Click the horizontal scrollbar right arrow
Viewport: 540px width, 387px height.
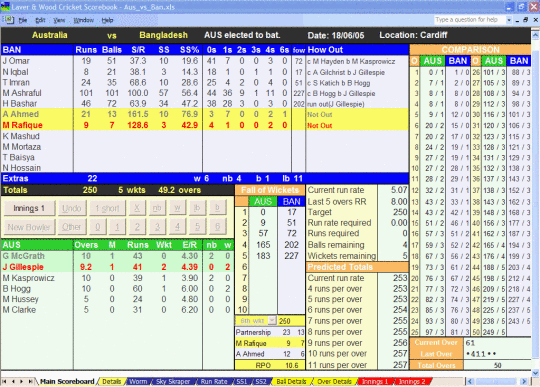tap(524, 381)
